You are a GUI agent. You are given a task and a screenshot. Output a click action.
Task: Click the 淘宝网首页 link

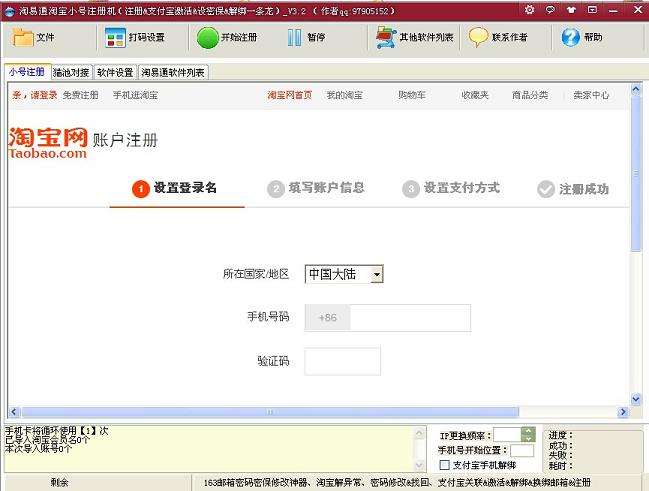tap(289, 96)
